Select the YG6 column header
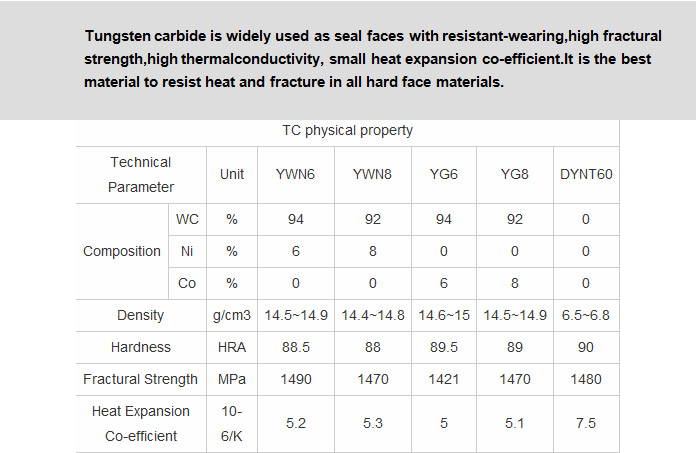Image resolution: width=696 pixels, height=453 pixels. click(x=443, y=174)
